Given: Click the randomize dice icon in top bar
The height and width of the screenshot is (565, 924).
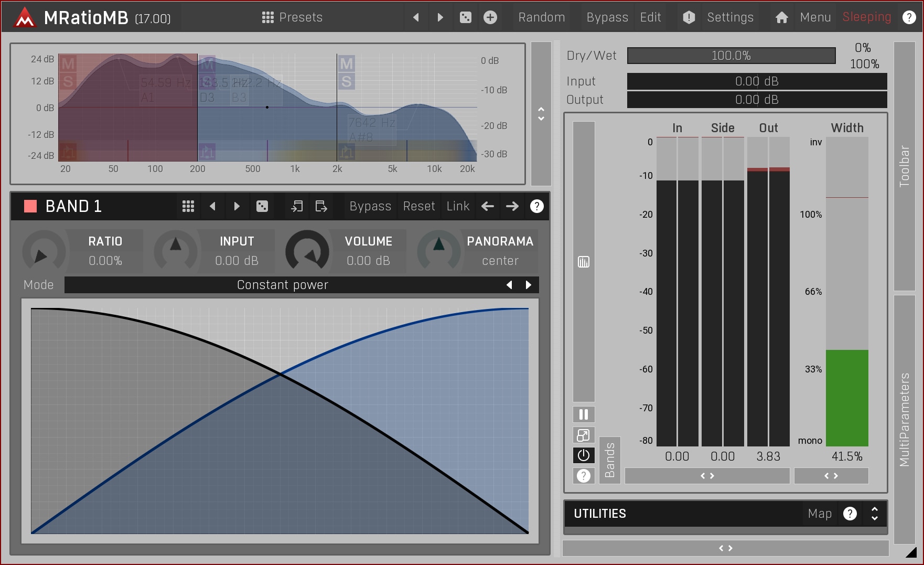Looking at the screenshot, I should [x=465, y=17].
